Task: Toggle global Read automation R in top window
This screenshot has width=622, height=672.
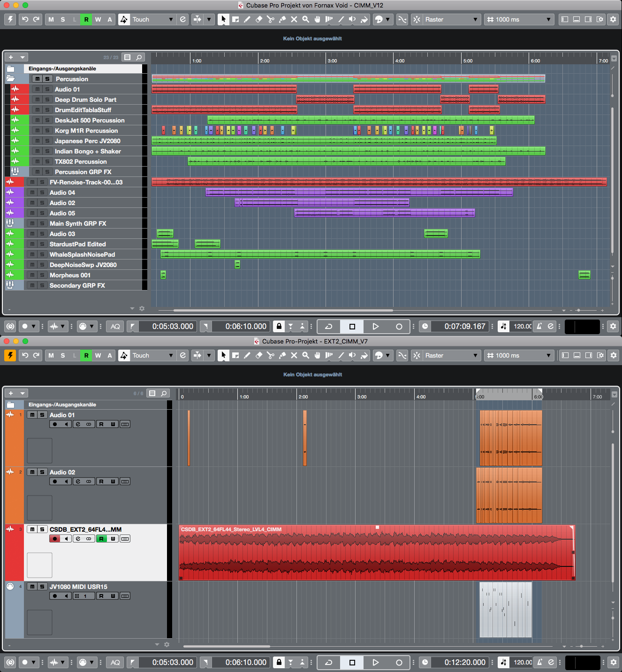Action: [x=86, y=19]
